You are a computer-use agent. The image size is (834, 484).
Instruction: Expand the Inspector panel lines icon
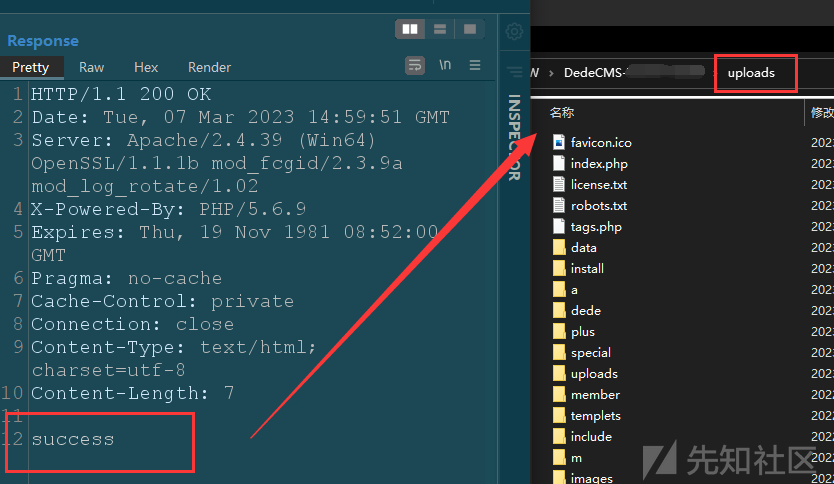pyautogui.click(x=514, y=72)
